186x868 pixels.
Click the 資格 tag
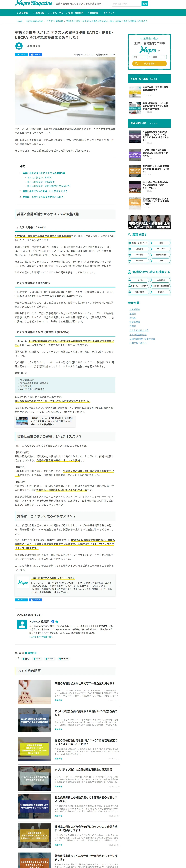(26, 659)
